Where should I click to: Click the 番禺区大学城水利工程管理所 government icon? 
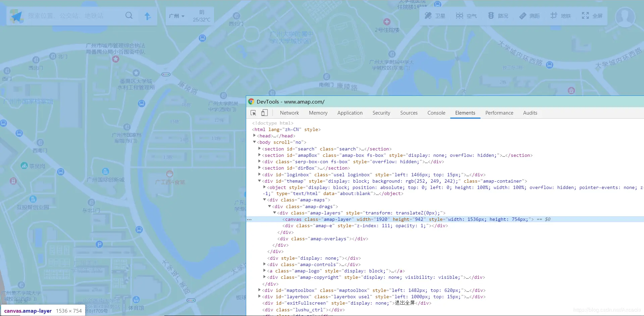click(x=136, y=73)
